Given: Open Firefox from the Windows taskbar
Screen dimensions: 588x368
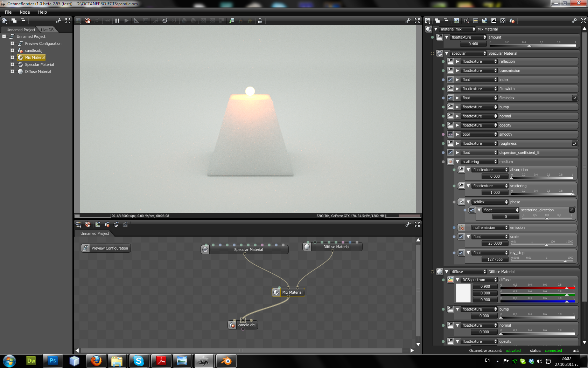Looking at the screenshot, I should click(96, 361).
